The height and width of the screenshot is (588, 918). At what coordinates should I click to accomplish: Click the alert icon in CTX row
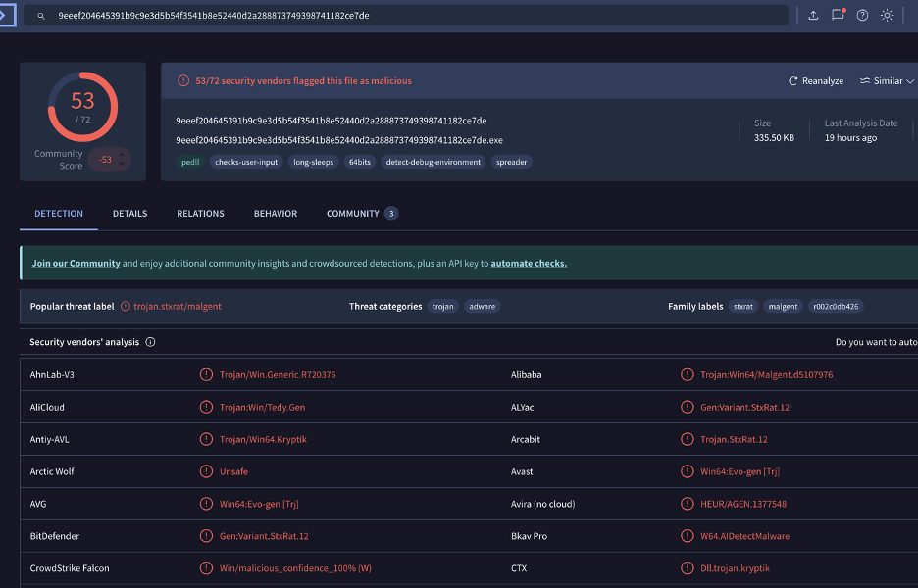click(x=688, y=567)
